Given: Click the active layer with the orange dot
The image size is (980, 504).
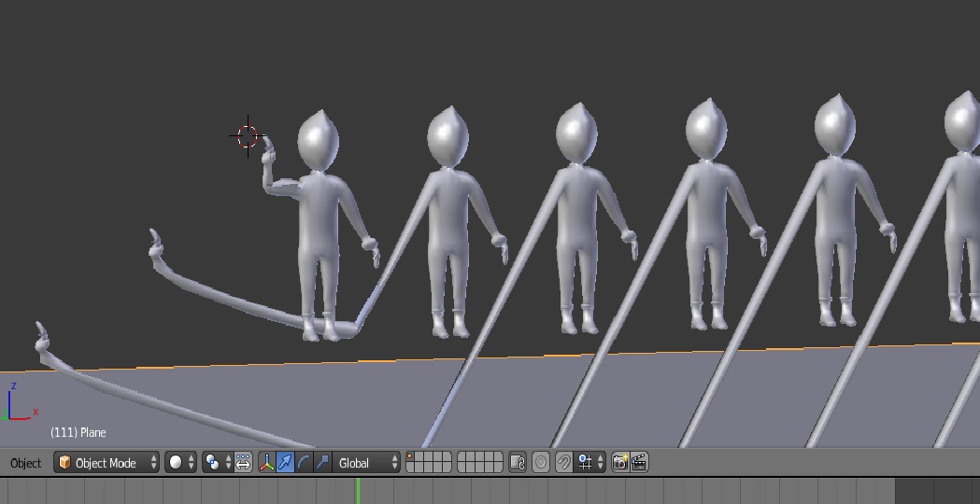Looking at the screenshot, I should 411,457.
